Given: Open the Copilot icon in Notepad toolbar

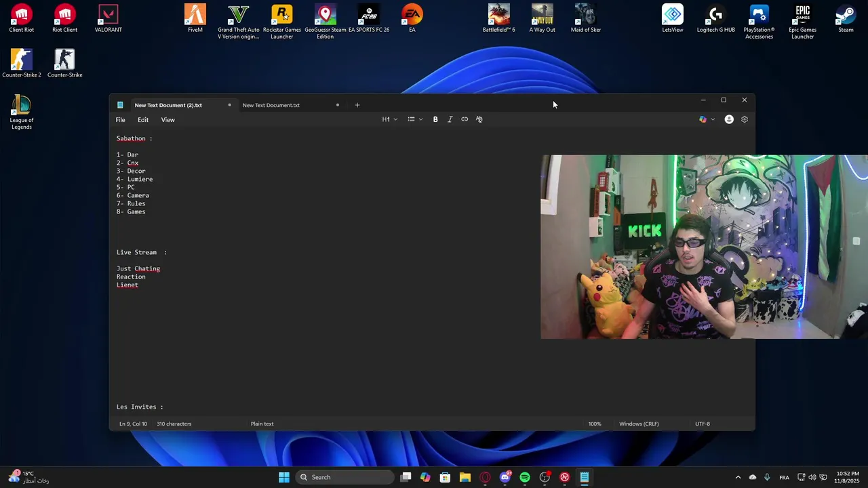Looking at the screenshot, I should click(x=703, y=119).
